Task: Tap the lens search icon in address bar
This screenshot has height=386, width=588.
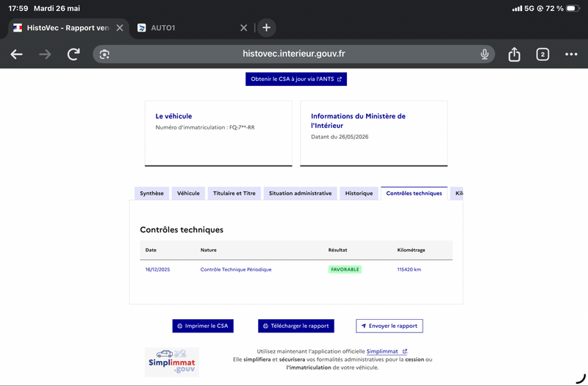Action: point(104,54)
